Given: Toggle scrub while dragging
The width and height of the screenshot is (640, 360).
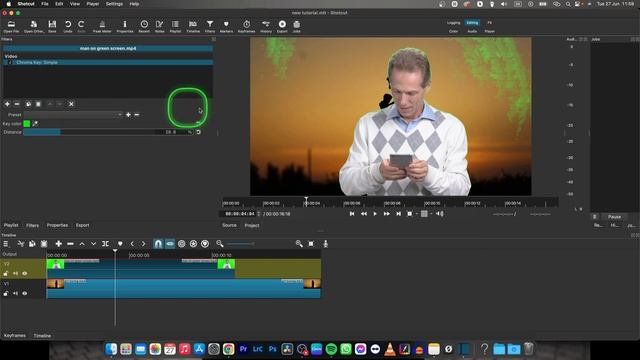Looking at the screenshot, I should click(170, 244).
